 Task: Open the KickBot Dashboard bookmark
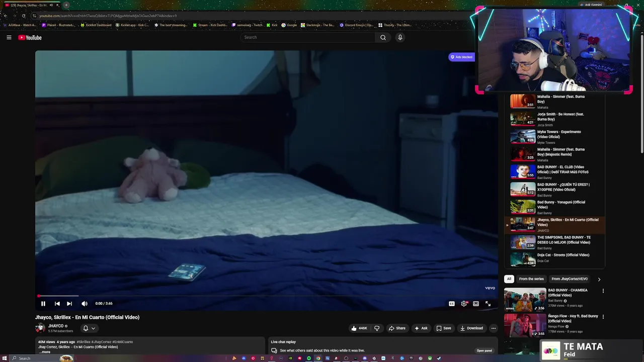click(x=96, y=25)
